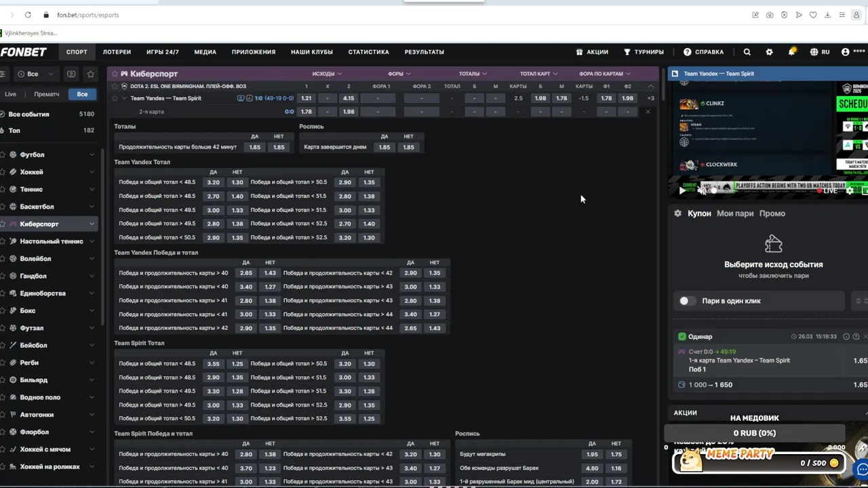This screenshot has height=488, width=868.
Task: Bet on Team Spirit win at 4.15
Action: 349,98
